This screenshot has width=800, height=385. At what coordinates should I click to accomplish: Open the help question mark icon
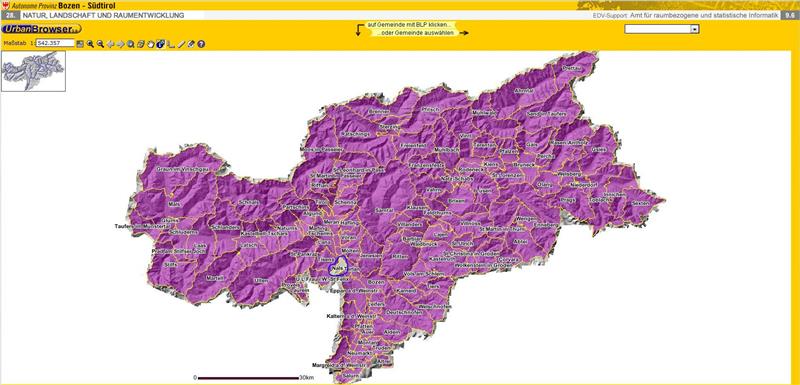(x=201, y=44)
